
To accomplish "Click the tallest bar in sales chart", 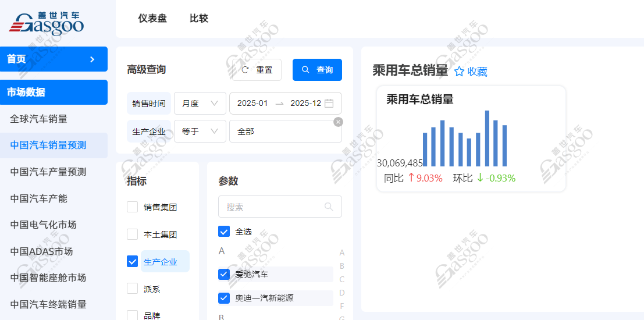I will point(487,138).
